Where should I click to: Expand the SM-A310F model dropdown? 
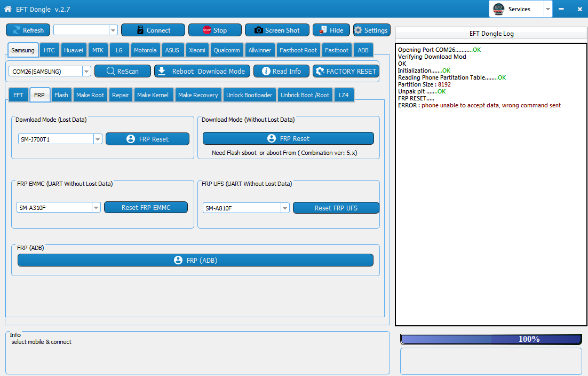coord(96,208)
